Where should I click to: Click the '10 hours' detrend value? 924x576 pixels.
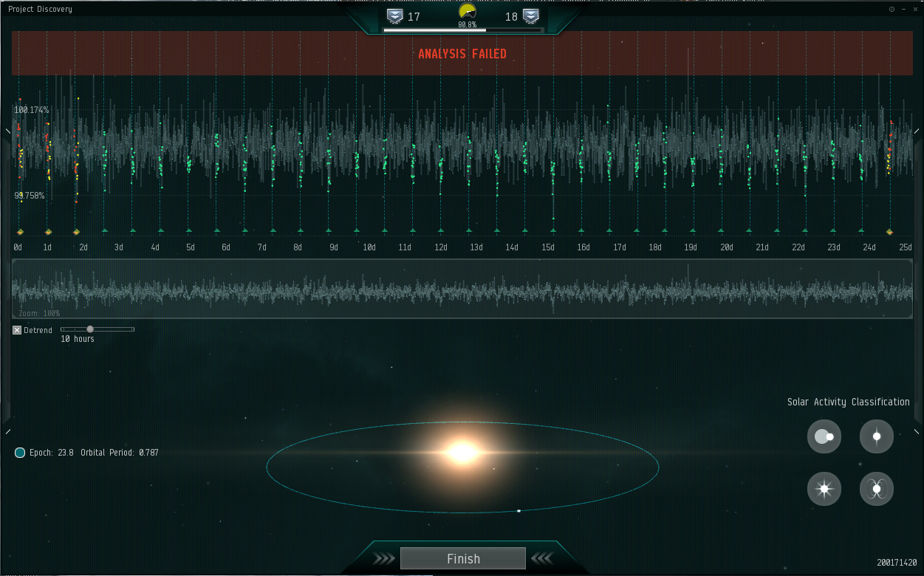pos(78,339)
